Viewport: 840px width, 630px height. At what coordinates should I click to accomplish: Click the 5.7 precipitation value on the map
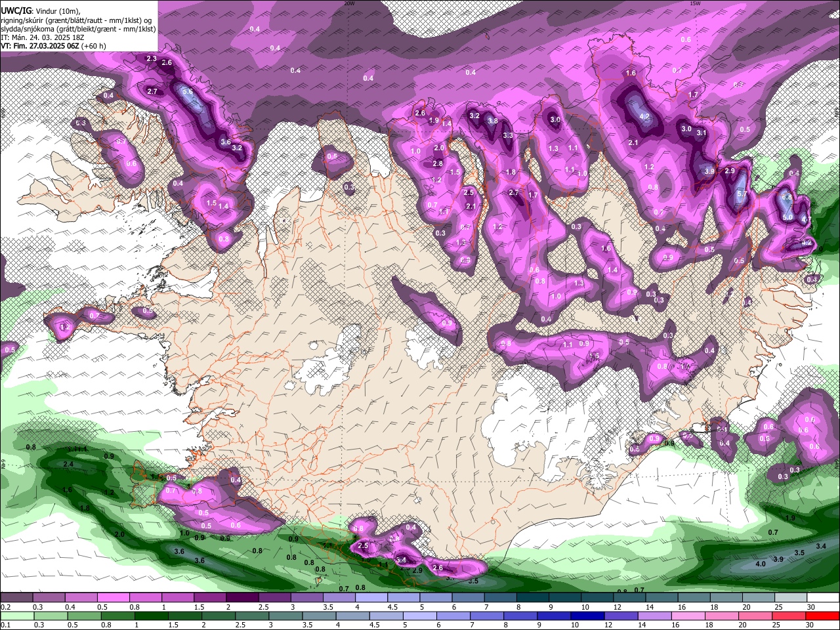coord(742,194)
